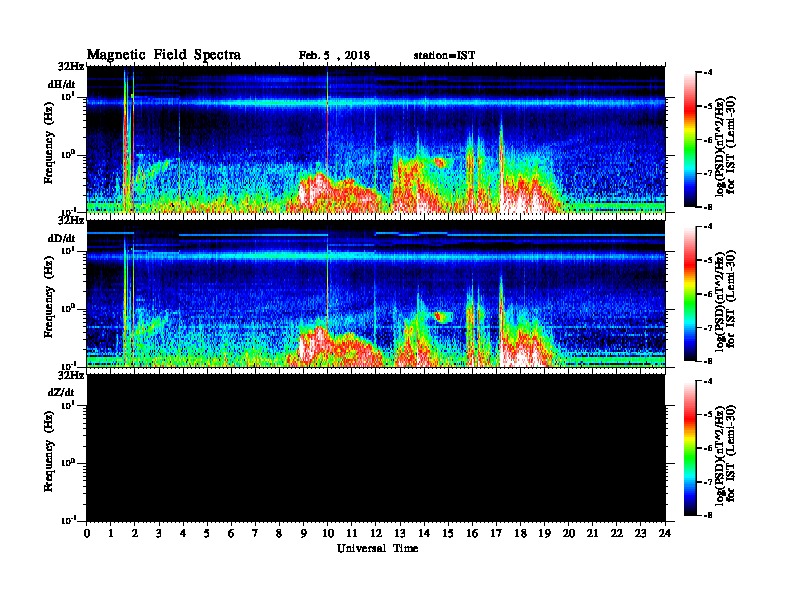Click hour tick label "6" on time axis
This screenshot has height=612, width=792.
pos(231,534)
